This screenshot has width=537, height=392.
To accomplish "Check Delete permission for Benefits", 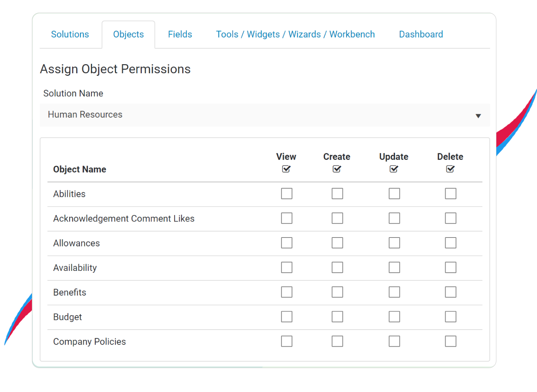I will pyautogui.click(x=450, y=292).
